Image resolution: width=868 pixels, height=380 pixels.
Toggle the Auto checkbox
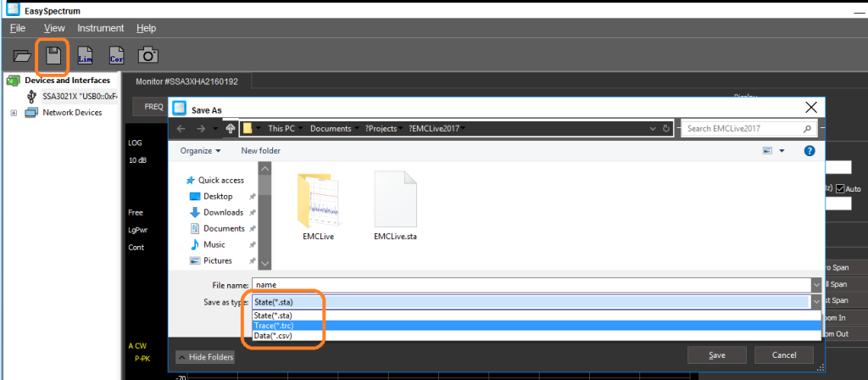(840, 188)
